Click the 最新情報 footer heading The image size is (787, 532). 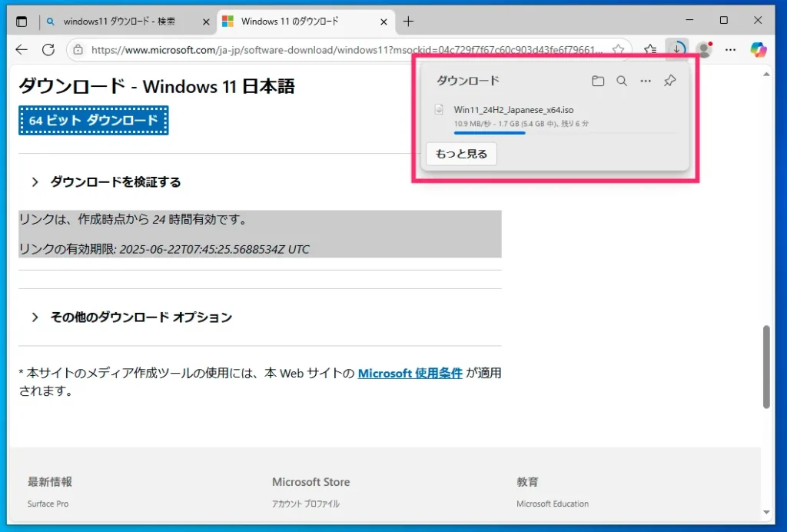click(50, 482)
